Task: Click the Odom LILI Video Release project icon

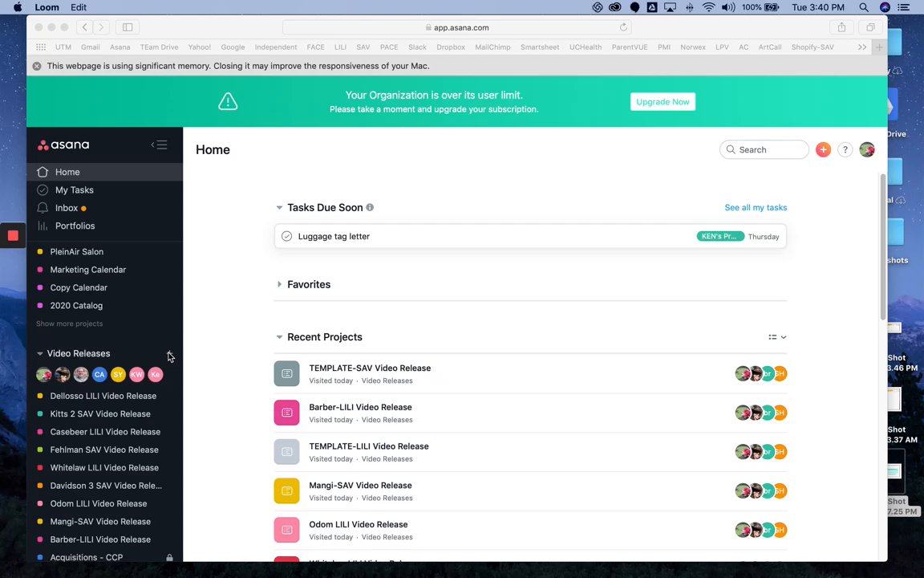Action: click(286, 530)
